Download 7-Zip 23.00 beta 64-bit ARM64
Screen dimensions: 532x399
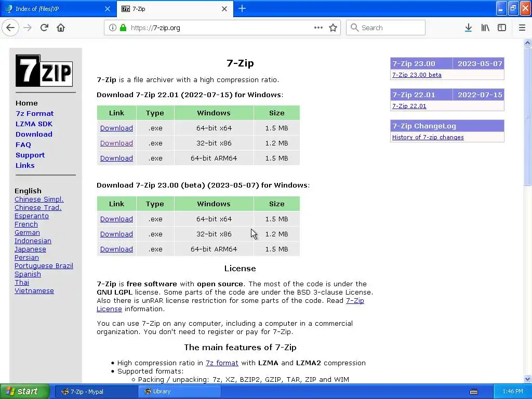click(x=116, y=249)
